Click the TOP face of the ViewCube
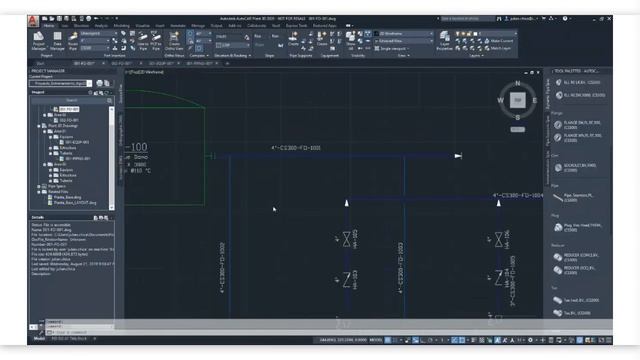 tap(518, 100)
